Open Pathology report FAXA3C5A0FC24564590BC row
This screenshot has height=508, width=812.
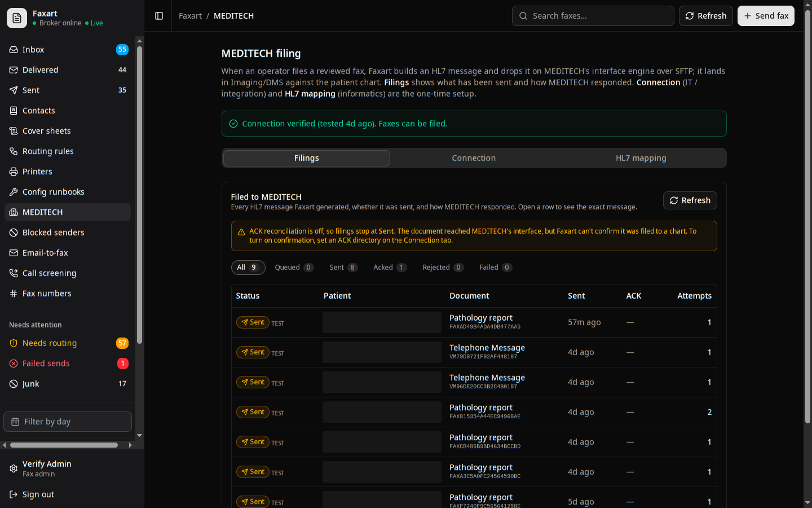coord(474,472)
